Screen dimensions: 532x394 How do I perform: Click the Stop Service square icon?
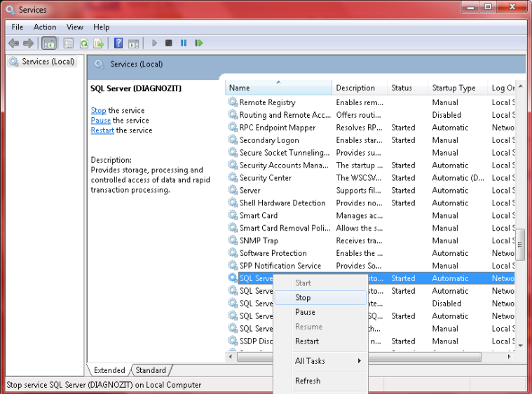click(x=169, y=43)
